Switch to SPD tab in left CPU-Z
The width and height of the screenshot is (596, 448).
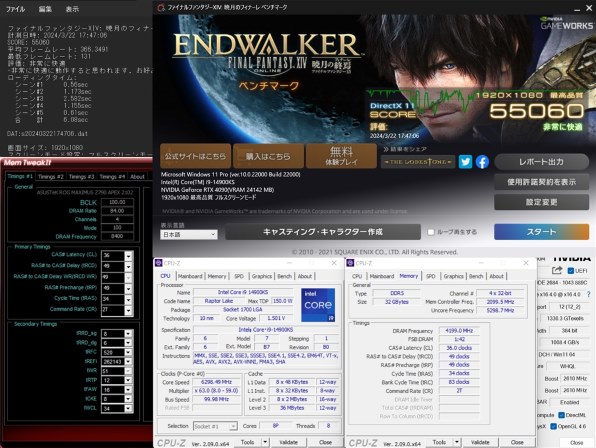pyautogui.click(x=239, y=276)
